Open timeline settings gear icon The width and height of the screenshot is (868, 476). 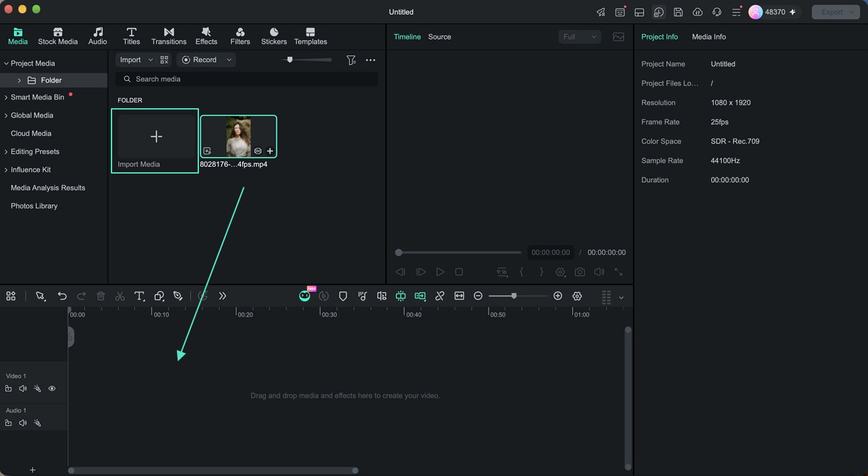click(x=577, y=296)
